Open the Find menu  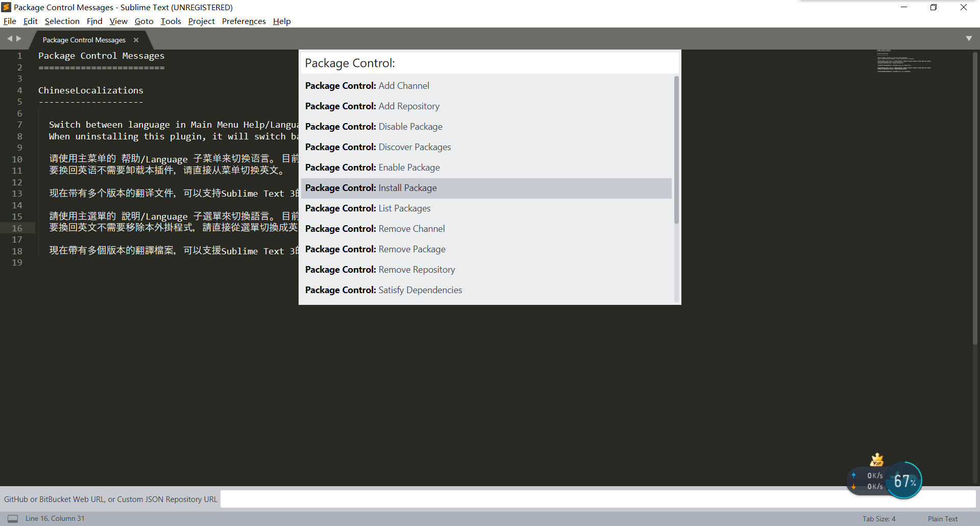pyautogui.click(x=94, y=21)
